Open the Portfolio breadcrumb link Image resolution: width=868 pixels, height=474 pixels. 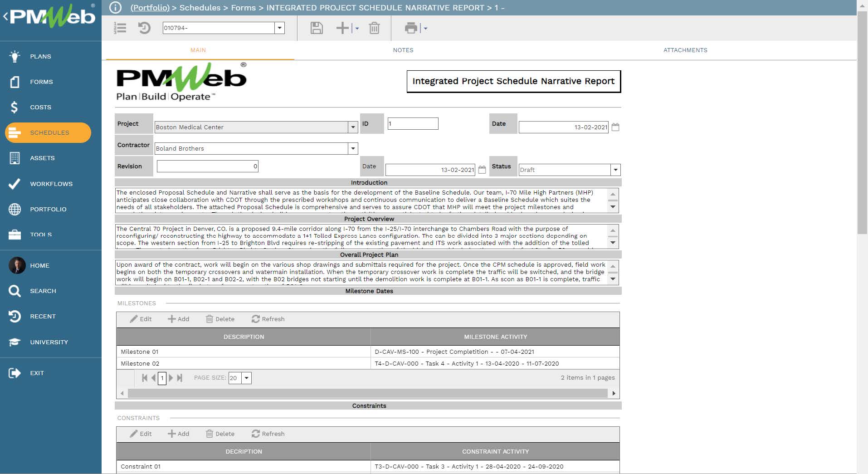(150, 8)
